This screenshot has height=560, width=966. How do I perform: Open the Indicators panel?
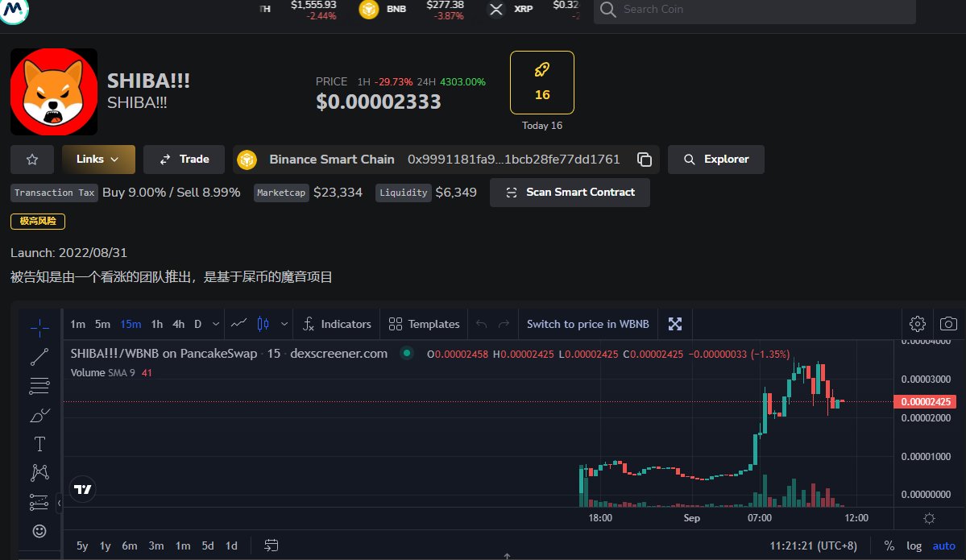337,324
